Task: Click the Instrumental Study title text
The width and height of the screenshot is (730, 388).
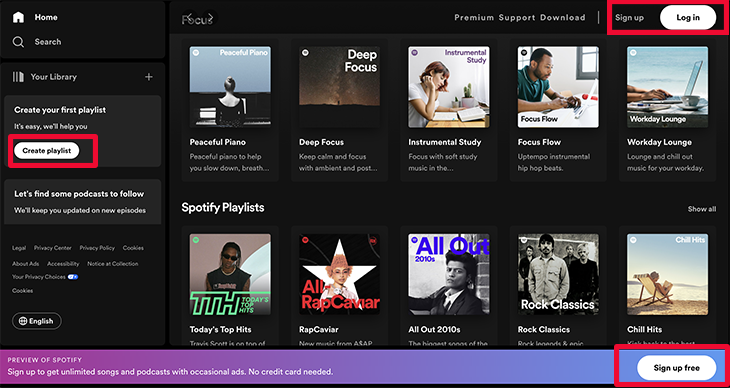Action: [x=445, y=142]
